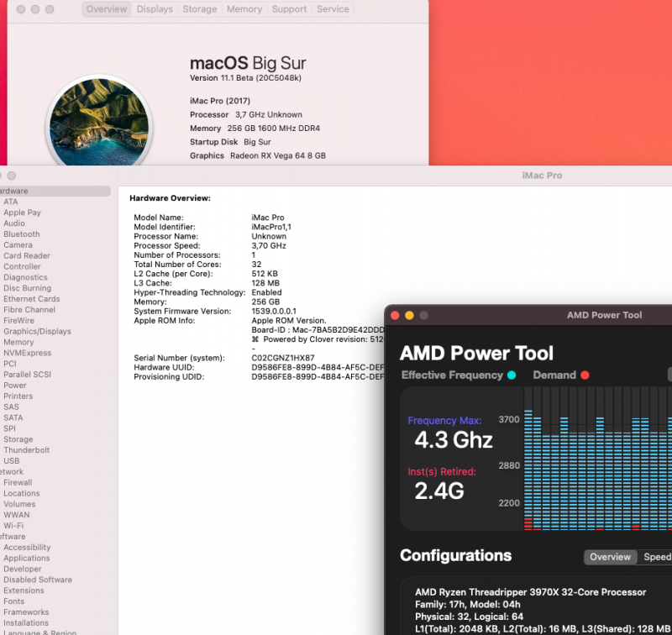Viewport: 672px width, 635px height.
Task: Select USB in the sidebar
Action: click(x=12, y=460)
